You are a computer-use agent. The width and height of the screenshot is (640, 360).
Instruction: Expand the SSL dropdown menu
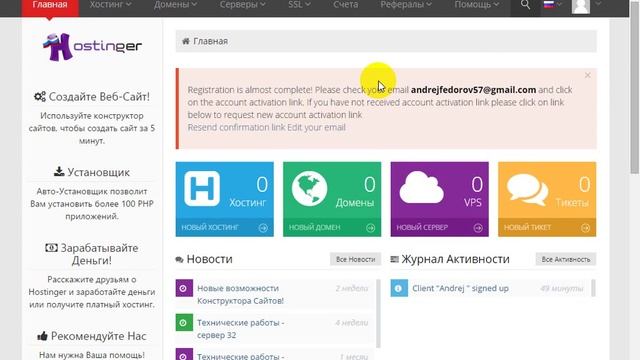(x=299, y=5)
